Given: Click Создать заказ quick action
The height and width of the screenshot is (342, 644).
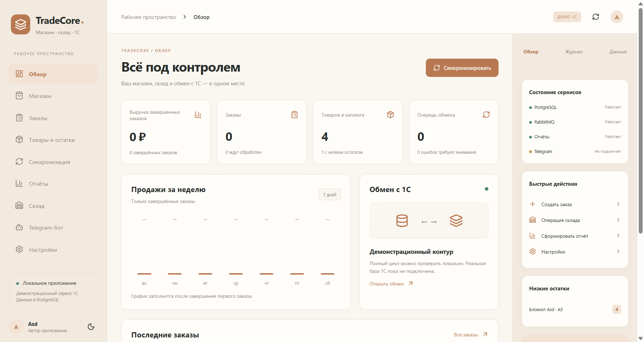Looking at the screenshot, I should click(575, 204).
